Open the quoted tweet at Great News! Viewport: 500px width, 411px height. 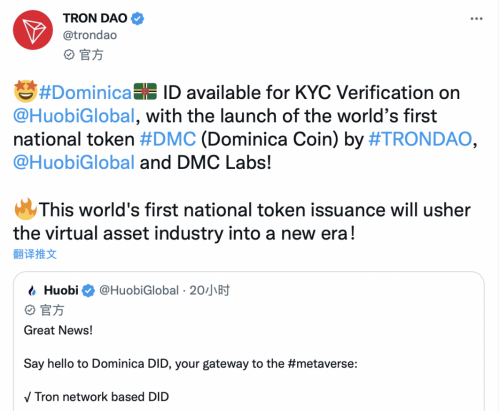(58, 330)
